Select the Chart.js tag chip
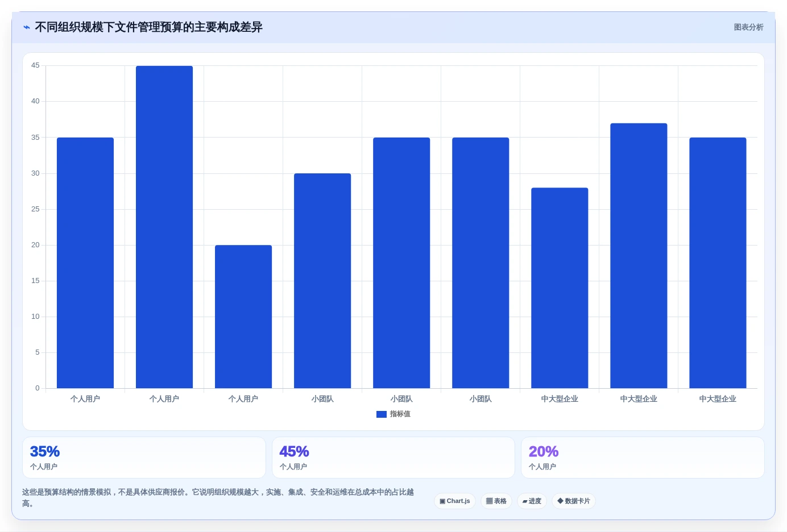 [x=455, y=501]
